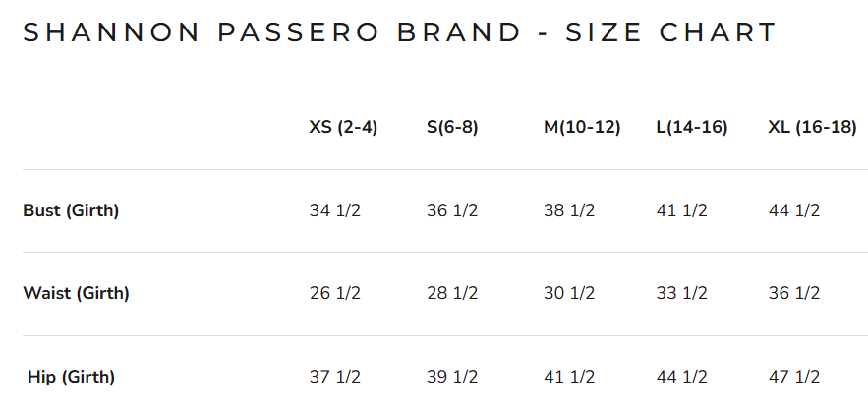Click the L(14-16) size header
Image resolution: width=868 pixels, height=413 pixels.
692,127
